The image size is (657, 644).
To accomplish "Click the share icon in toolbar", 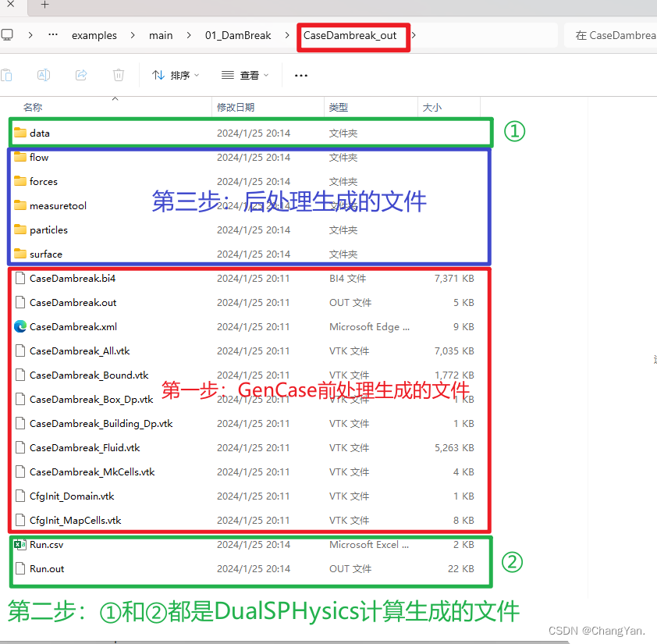I will coord(81,75).
